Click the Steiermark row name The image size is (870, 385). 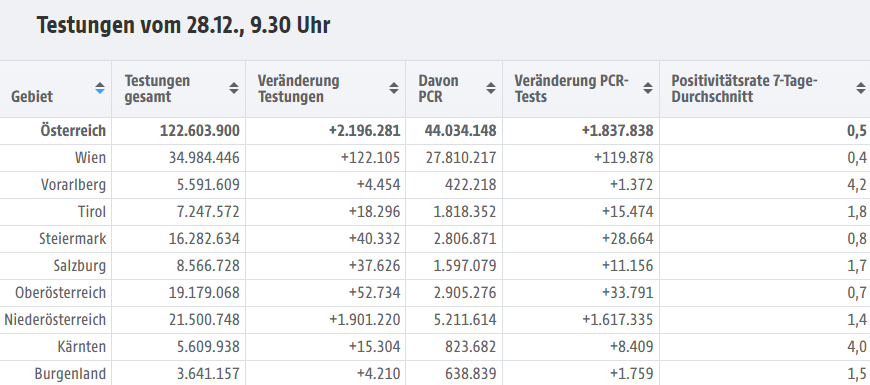point(73,239)
